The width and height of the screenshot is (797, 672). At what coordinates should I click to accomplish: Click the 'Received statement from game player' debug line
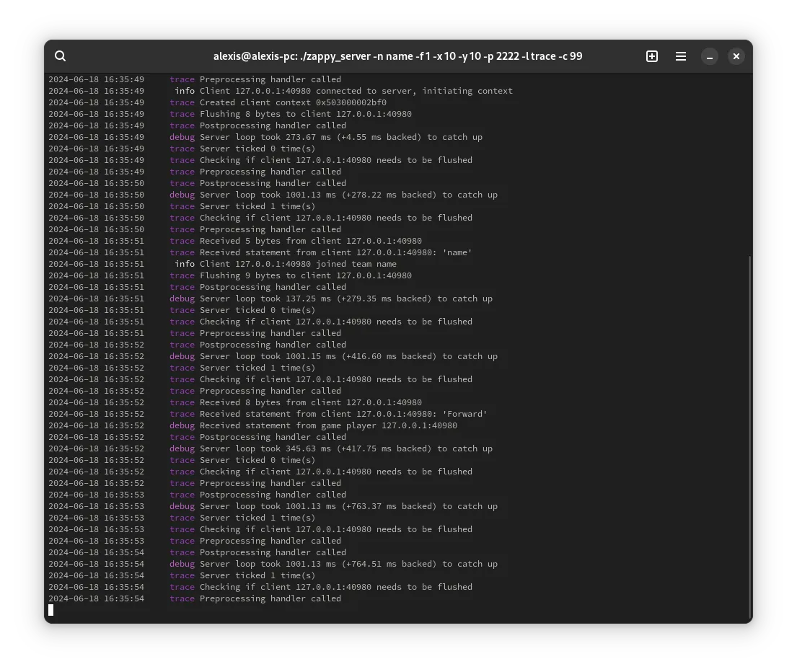click(x=252, y=425)
